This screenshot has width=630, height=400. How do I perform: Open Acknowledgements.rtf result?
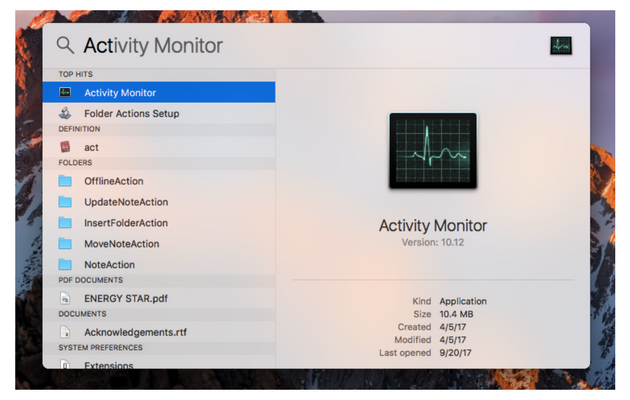[159, 332]
